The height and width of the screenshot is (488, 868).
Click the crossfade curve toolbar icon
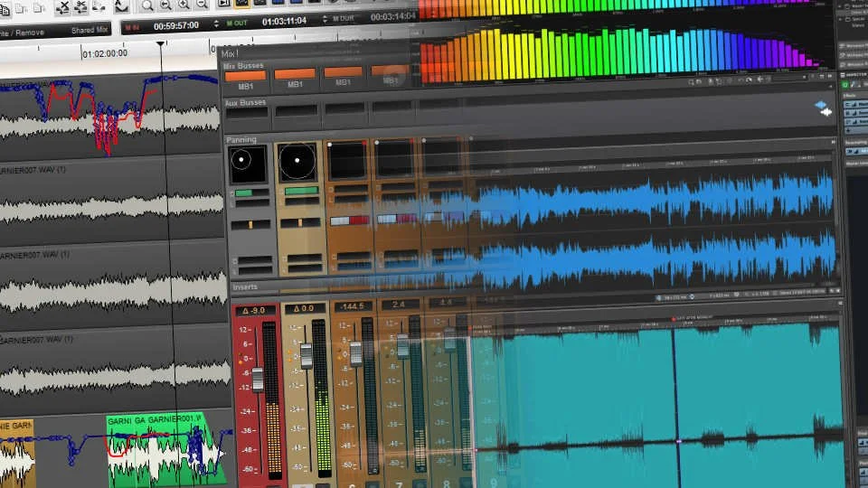(x=120, y=6)
